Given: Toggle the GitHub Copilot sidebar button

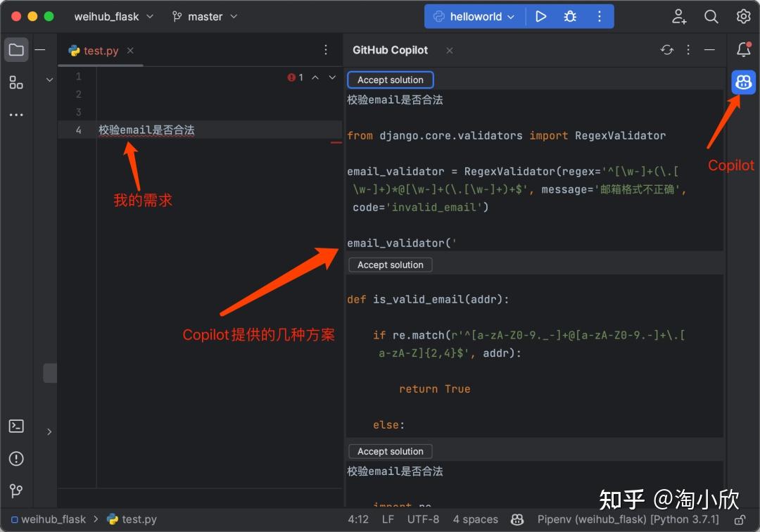Looking at the screenshot, I should pyautogui.click(x=744, y=82).
